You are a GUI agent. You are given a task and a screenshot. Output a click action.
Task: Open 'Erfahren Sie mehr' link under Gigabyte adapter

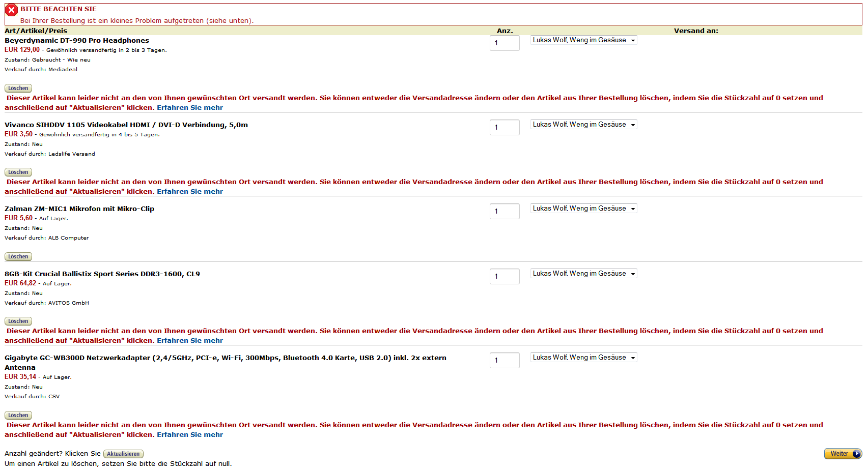point(190,435)
